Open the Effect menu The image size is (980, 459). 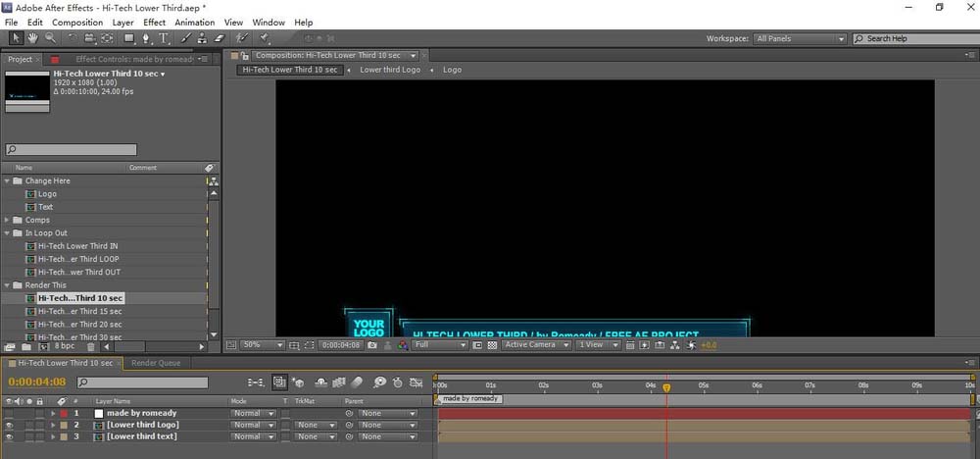click(x=155, y=22)
